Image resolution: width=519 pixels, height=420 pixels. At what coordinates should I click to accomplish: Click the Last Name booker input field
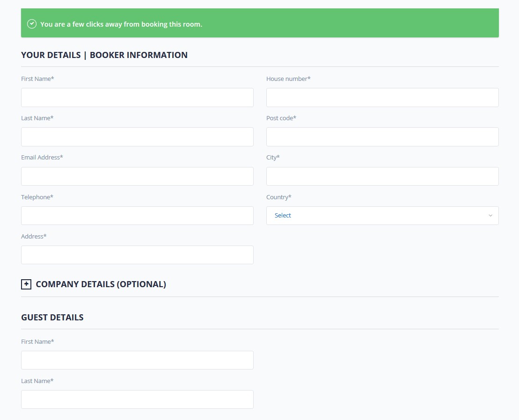[137, 137]
